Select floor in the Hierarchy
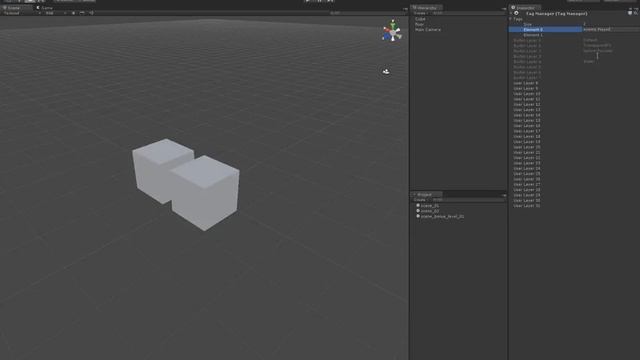The image size is (640, 360). [419, 24]
